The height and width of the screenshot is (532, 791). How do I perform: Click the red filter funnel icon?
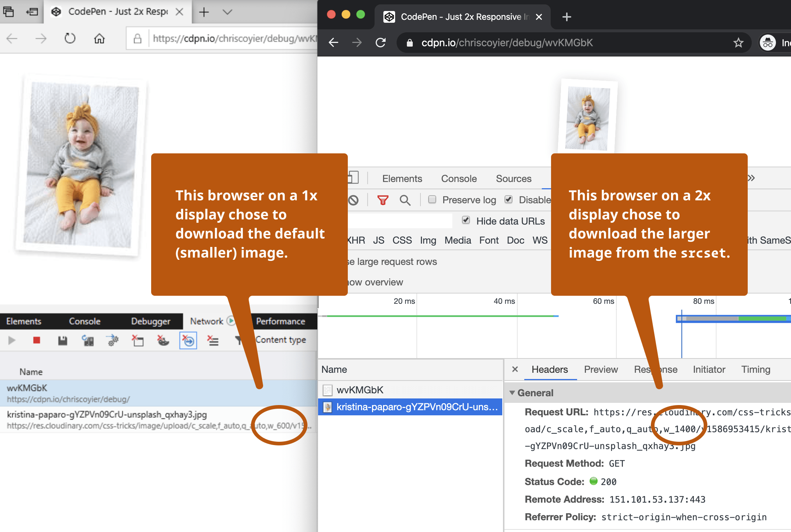tap(383, 200)
